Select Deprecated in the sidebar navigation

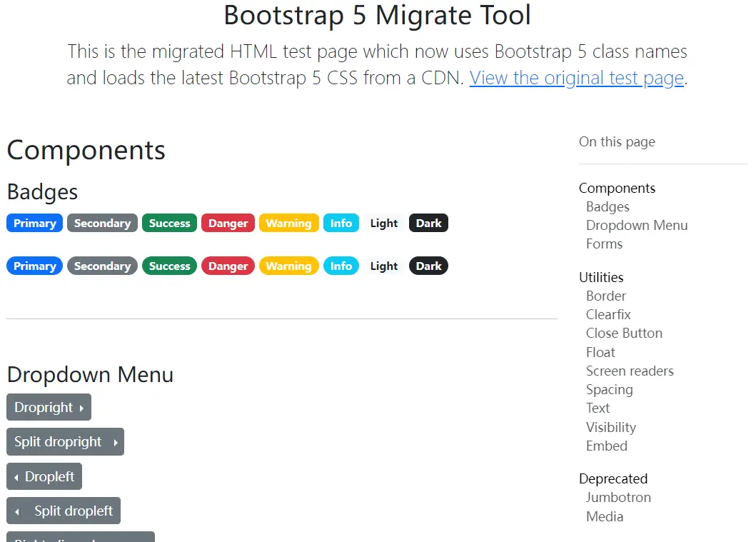pos(613,479)
